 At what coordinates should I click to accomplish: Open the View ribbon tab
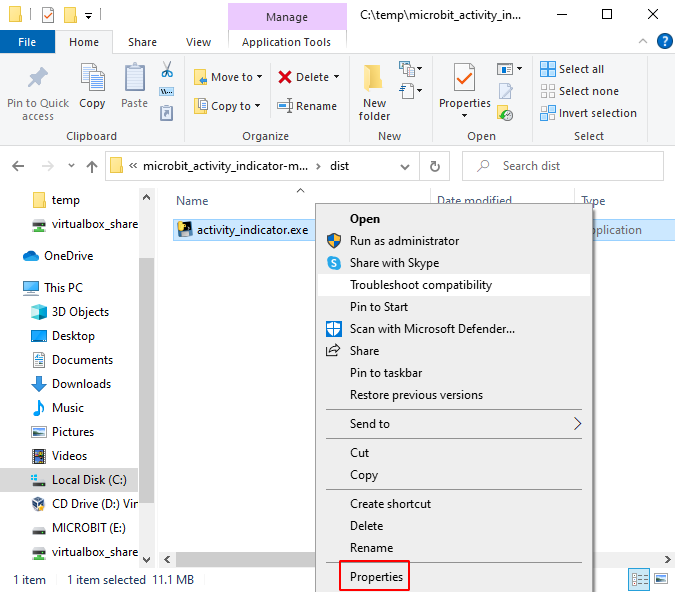point(198,42)
